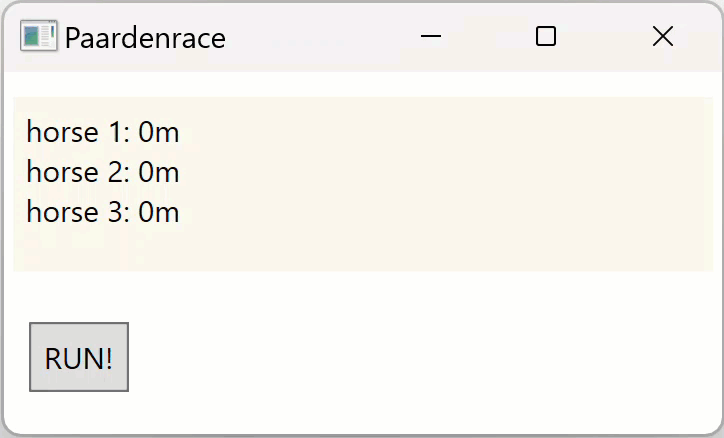This screenshot has width=724, height=438.
Task: Click the 0m distance value for horse 3
Action: click(x=159, y=212)
